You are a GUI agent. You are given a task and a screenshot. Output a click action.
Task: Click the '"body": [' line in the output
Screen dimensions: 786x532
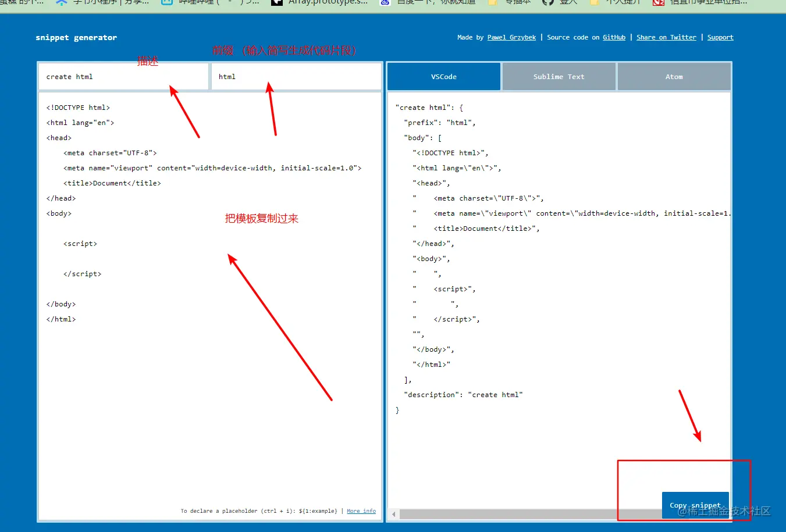point(423,138)
